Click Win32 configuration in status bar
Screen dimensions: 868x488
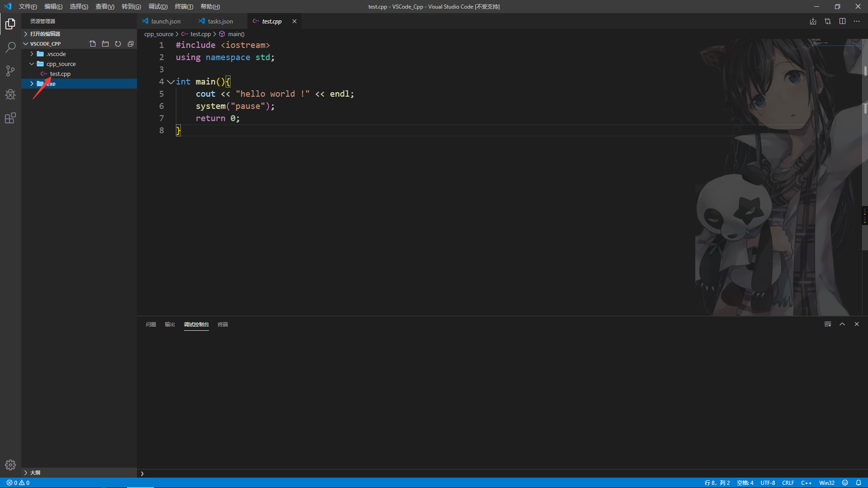click(827, 483)
